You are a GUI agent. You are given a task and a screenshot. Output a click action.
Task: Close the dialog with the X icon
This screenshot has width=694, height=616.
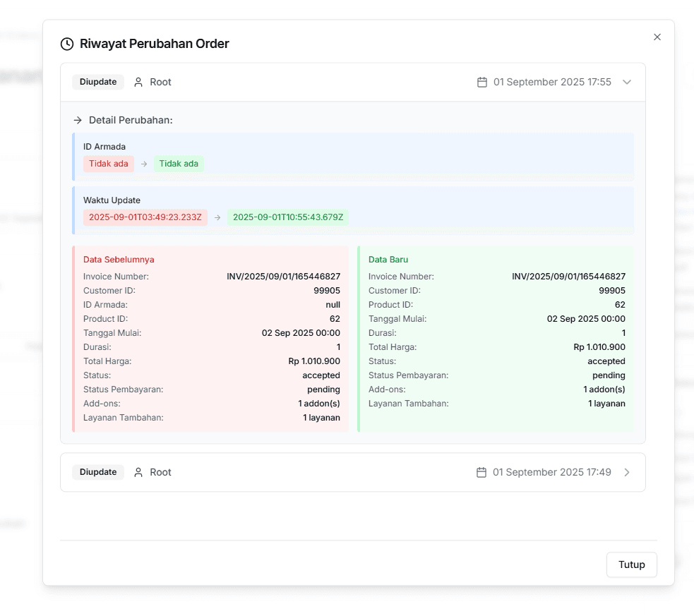[657, 37]
